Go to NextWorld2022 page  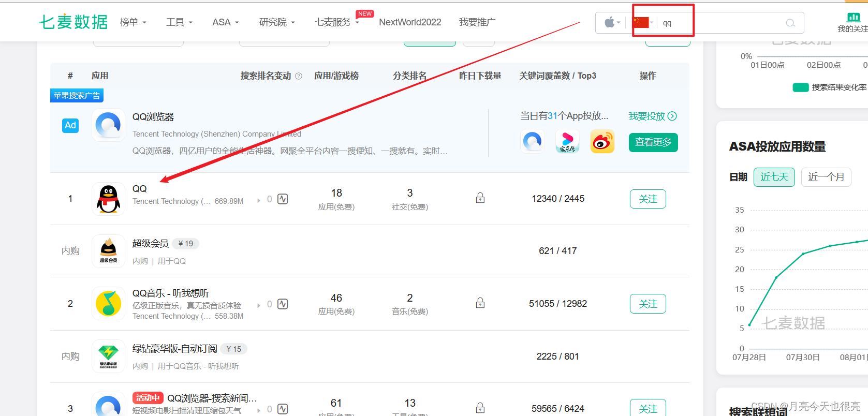[x=410, y=22]
